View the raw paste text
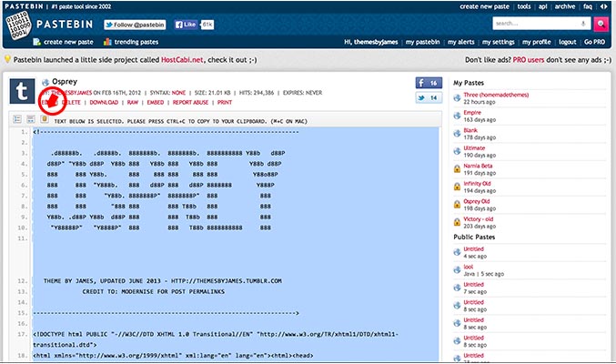616x364 pixels. coord(132,103)
